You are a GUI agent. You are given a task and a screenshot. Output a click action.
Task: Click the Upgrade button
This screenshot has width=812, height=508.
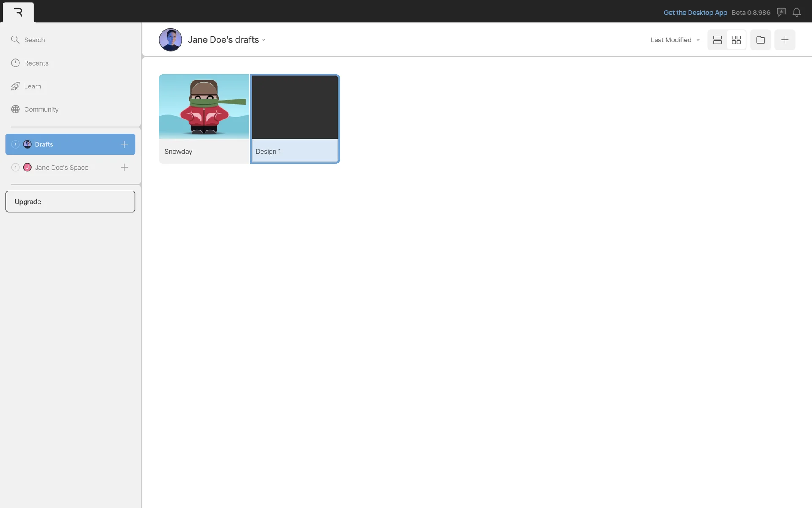70,202
